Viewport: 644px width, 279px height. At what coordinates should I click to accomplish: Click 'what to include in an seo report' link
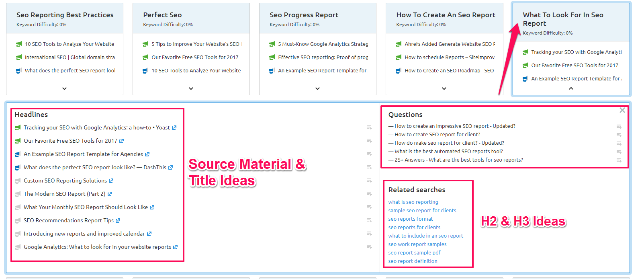425,236
